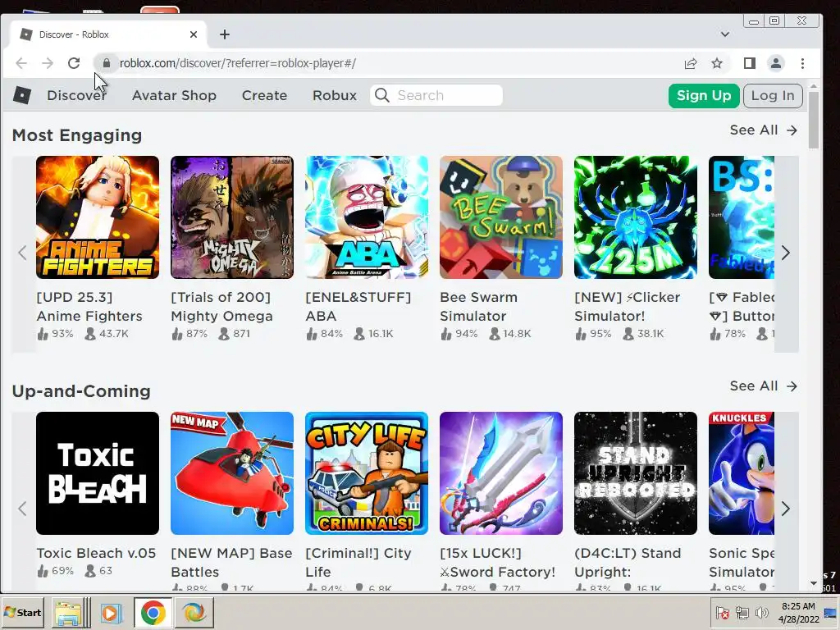Viewport: 840px width, 630px height.
Task: Open the Windows Start menu
Action: (x=22, y=612)
